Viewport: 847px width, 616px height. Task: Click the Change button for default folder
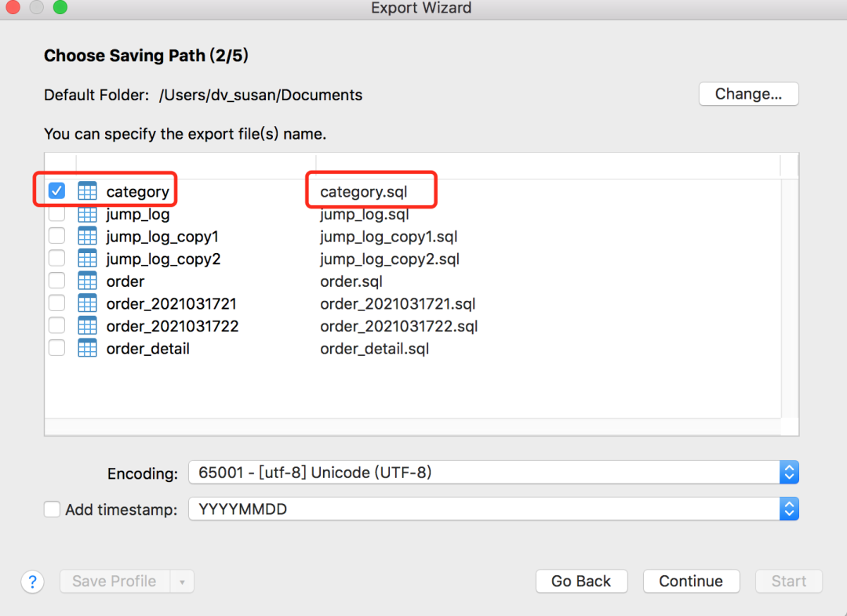748,93
